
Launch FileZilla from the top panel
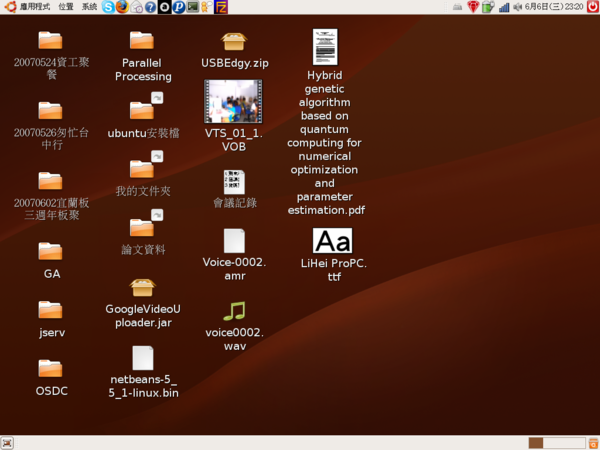coord(221,7)
